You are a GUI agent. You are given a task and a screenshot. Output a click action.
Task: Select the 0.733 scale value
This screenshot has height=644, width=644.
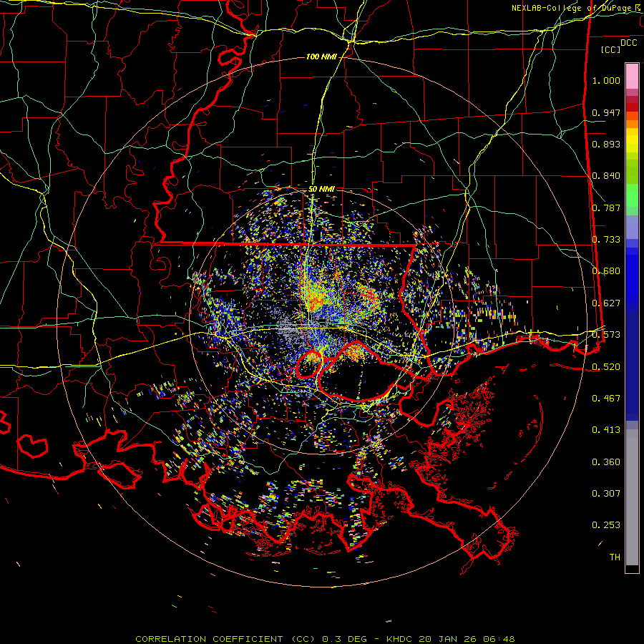pyautogui.click(x=606, y=240)
